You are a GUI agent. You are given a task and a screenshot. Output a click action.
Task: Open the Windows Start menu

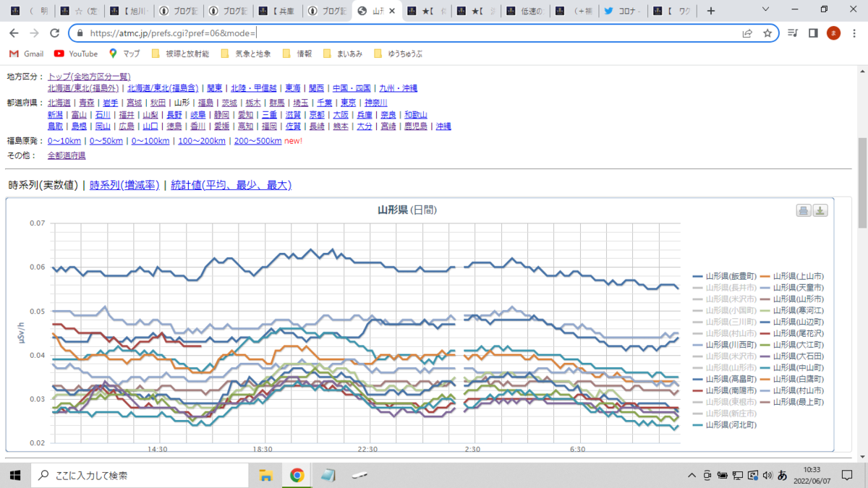click(x=14, y=475)
